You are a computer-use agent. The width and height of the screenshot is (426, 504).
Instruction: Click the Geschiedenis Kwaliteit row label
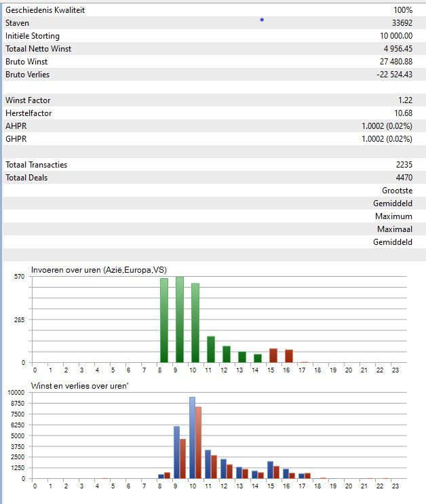coord(45,10)
